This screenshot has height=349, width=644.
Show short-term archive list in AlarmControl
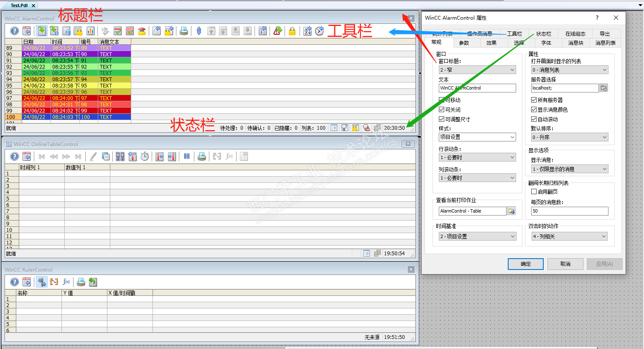click(x=54, y=31)
